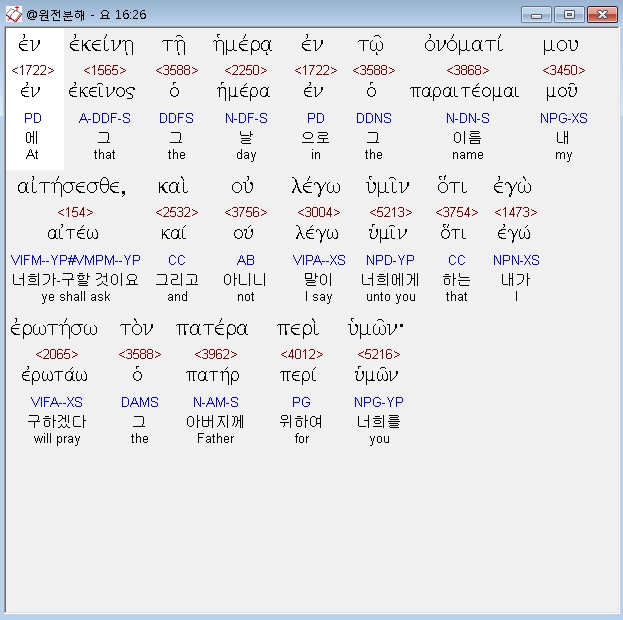Viewport: 623px width, 620px height.
Task: Click the Korean gloss 그리고
Action: (x=177, y=279)
